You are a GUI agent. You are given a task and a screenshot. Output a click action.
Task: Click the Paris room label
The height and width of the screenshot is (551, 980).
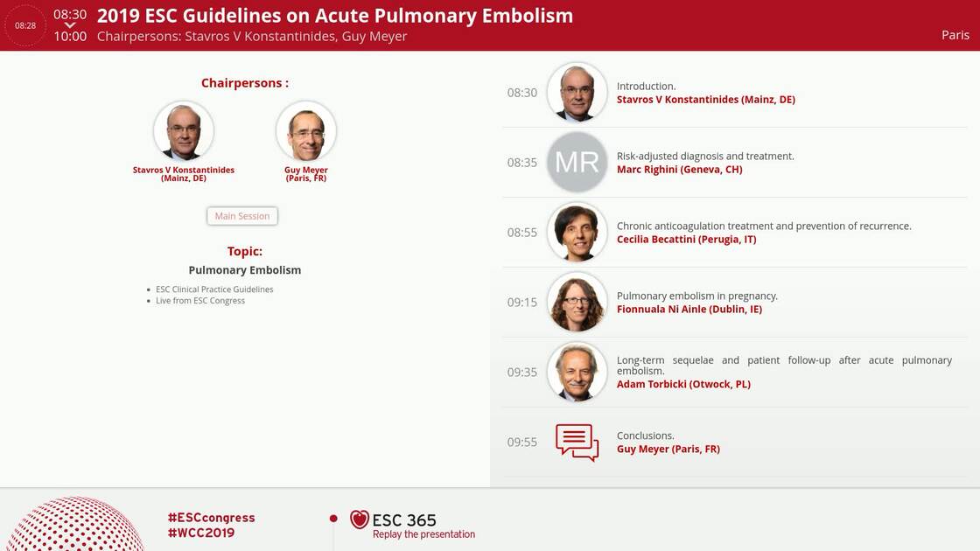pyautogui.click(x=955, y=35)
